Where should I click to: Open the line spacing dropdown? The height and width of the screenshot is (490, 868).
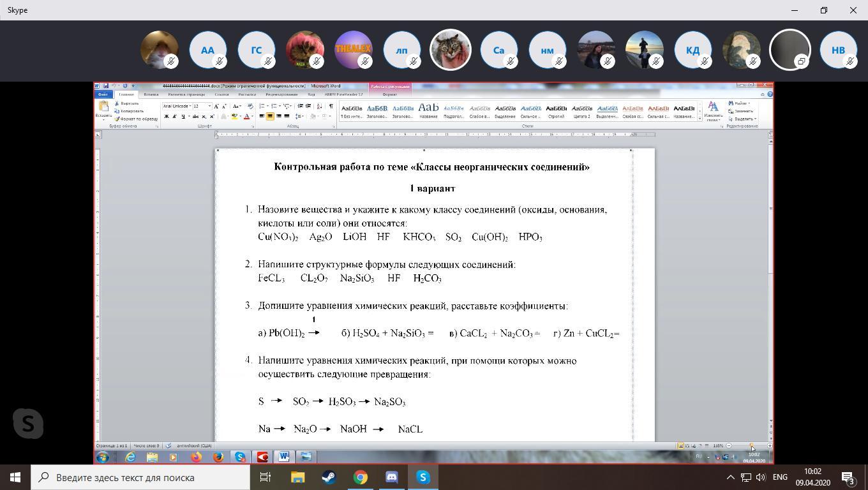[299, 116]
